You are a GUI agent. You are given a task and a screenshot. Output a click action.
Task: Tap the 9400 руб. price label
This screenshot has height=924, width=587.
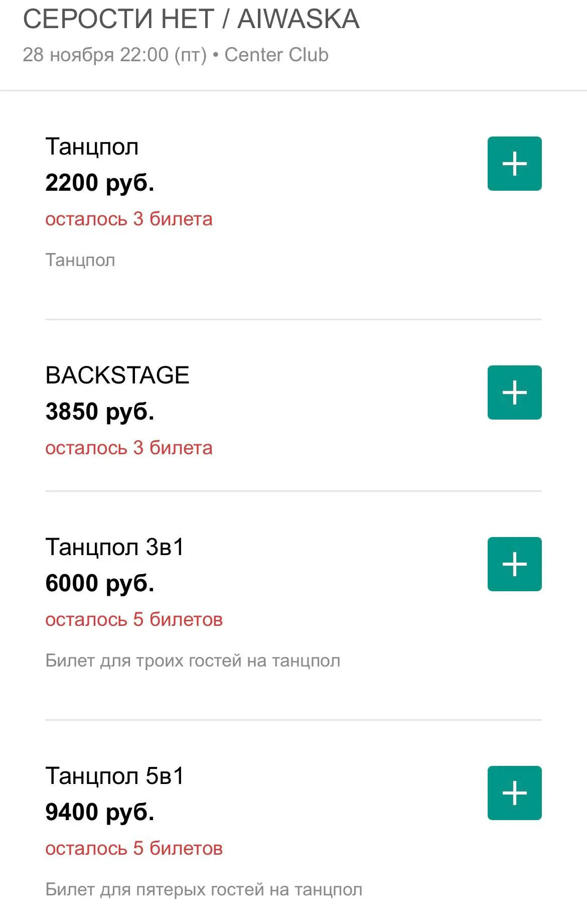100,812
